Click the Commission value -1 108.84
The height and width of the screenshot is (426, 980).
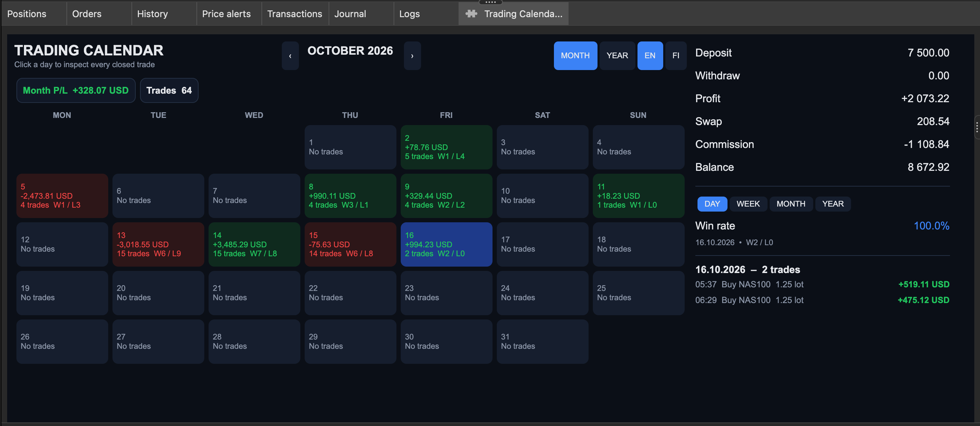926,144
